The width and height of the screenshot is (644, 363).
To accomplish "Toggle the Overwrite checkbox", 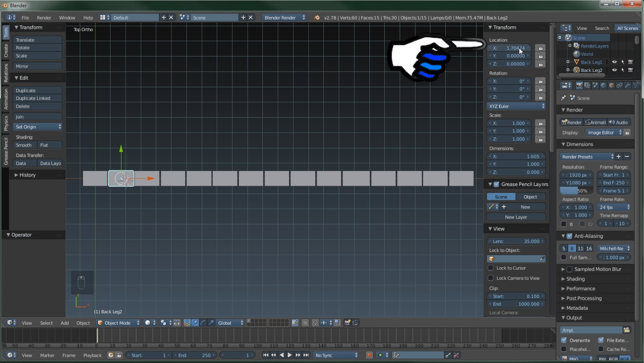I will (x=564, y=340).
